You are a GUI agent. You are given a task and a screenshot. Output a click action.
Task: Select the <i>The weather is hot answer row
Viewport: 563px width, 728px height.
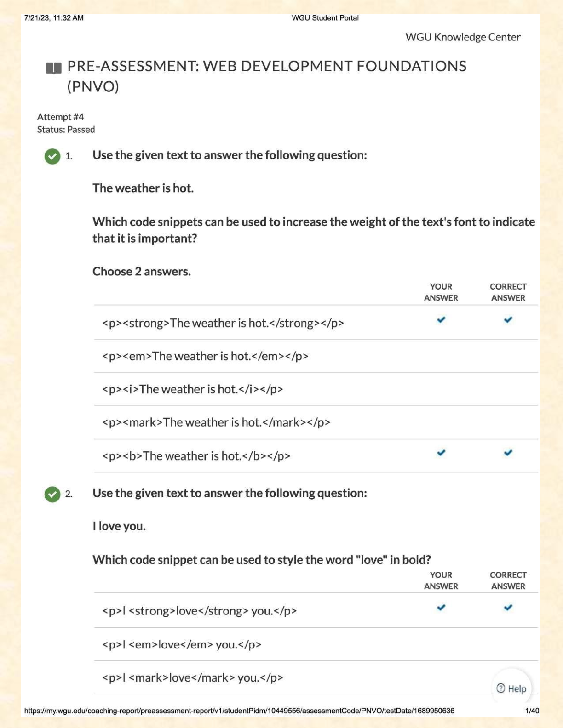point(192,389)
